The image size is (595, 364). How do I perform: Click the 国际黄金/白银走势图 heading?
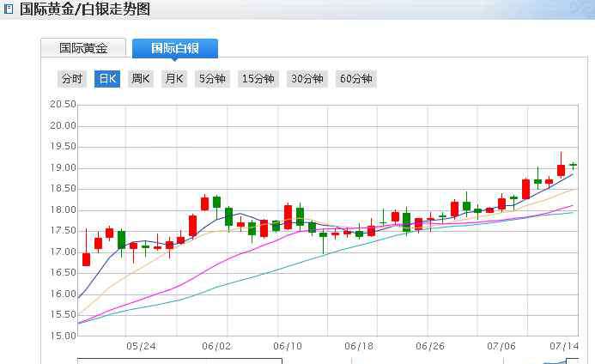click(85, 9)
